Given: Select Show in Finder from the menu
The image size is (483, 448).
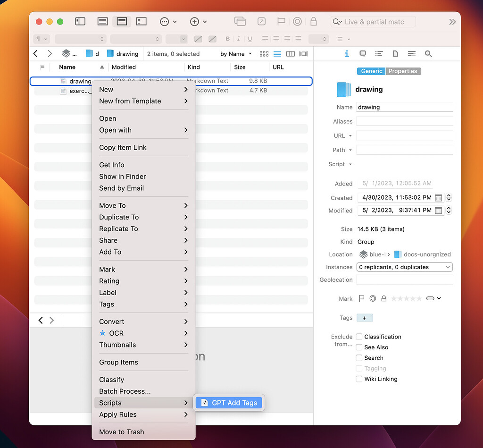Looking at the screenshot, I should [x=122, y=176].
